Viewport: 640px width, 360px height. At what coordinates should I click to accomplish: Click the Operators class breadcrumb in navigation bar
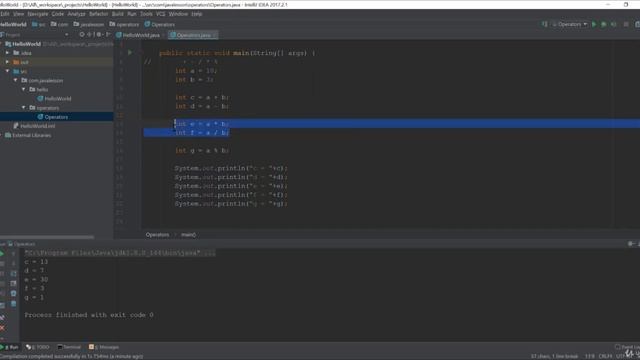(x=160, y=24)
